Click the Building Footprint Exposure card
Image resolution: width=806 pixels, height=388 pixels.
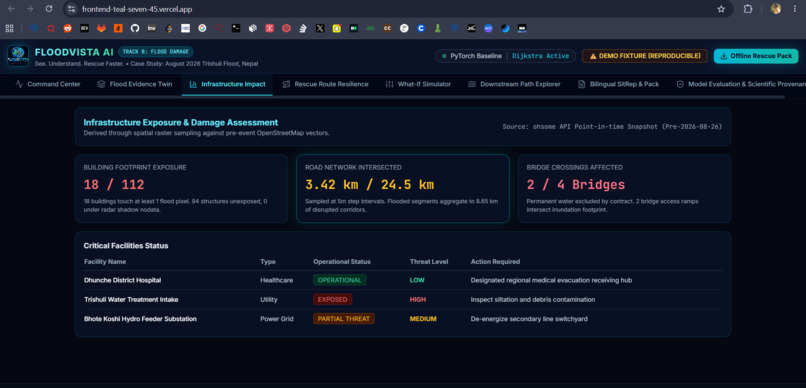(181, 189)
